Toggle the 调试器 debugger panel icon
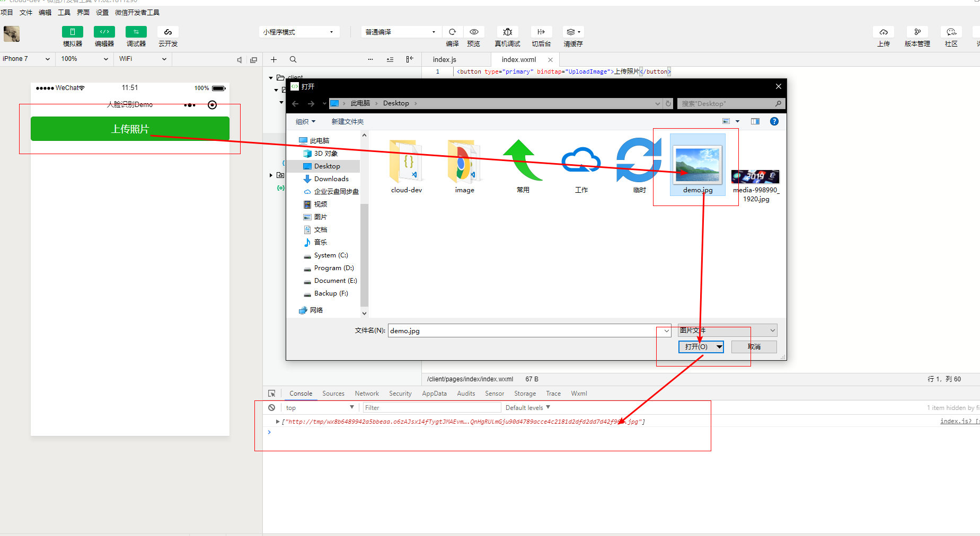 136,32
